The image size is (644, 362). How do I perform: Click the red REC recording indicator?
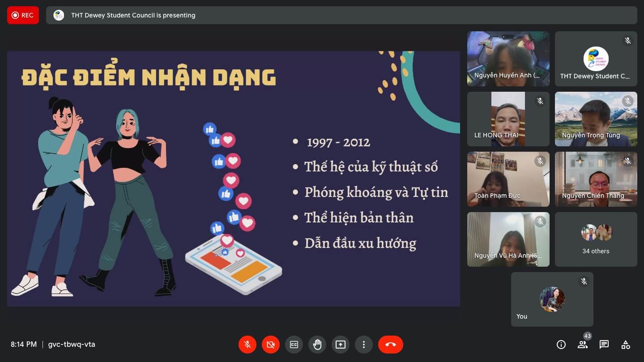tap(23, 15)
